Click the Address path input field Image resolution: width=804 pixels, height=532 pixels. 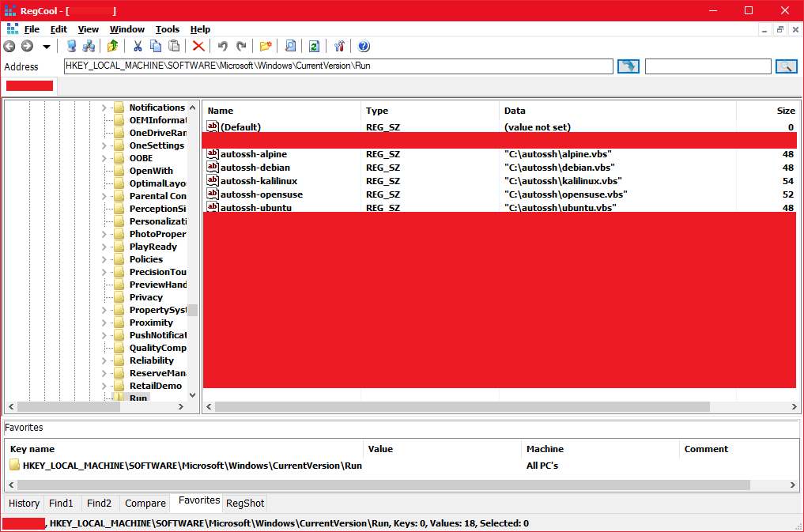[338, 66]
